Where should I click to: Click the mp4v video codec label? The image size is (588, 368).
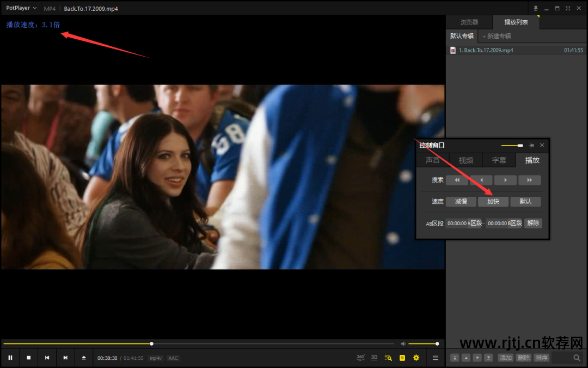156,358
